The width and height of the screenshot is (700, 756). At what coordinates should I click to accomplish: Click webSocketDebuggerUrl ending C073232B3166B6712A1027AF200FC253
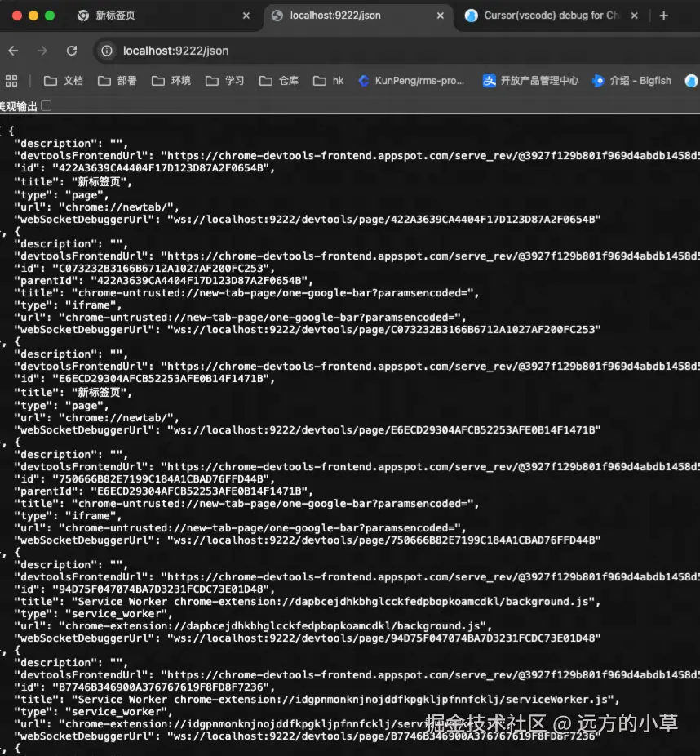click(308, 329)
